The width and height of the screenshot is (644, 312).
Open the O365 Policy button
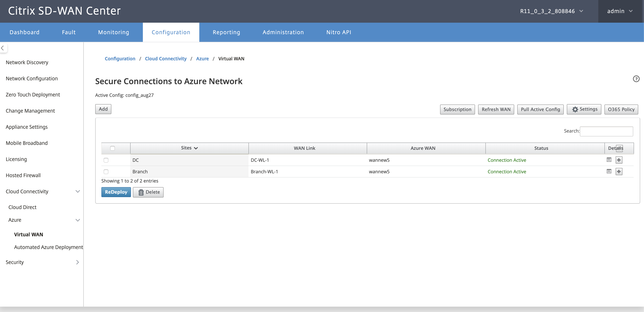pos(621,109)
